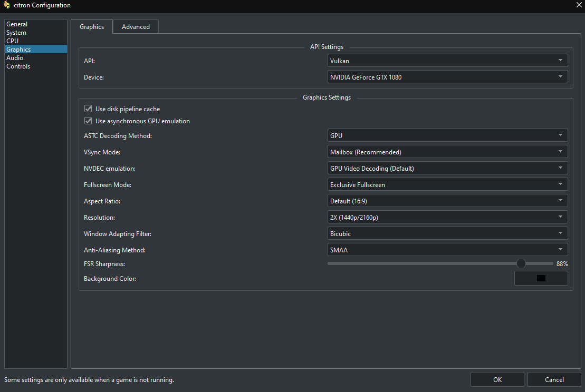The width and height of the screenshot is (585, 392).
Task: Click the citron app icon in title bar
Action: tap(7, 5)
